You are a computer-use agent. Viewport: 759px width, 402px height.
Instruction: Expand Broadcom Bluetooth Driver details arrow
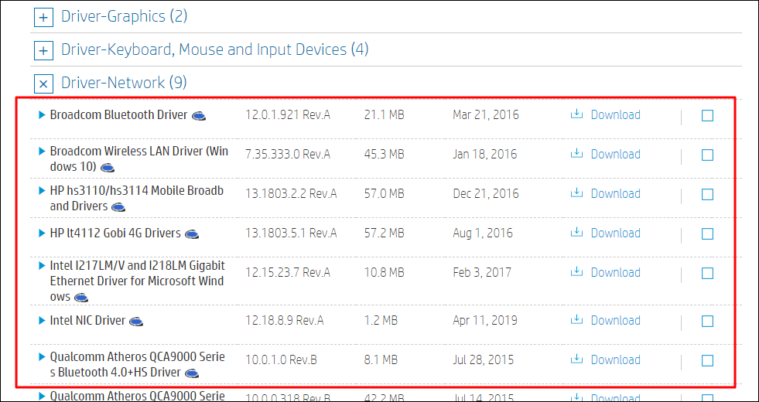[41, 115]
